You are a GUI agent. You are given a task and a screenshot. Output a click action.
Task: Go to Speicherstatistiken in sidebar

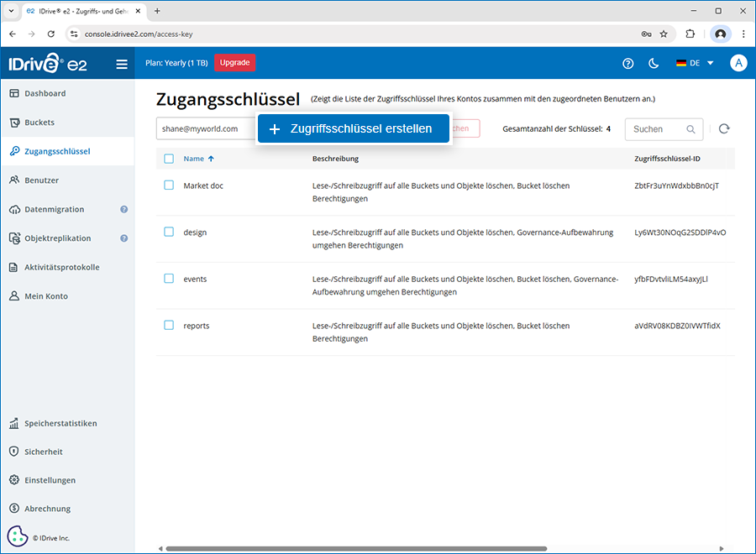coord(60,423)
